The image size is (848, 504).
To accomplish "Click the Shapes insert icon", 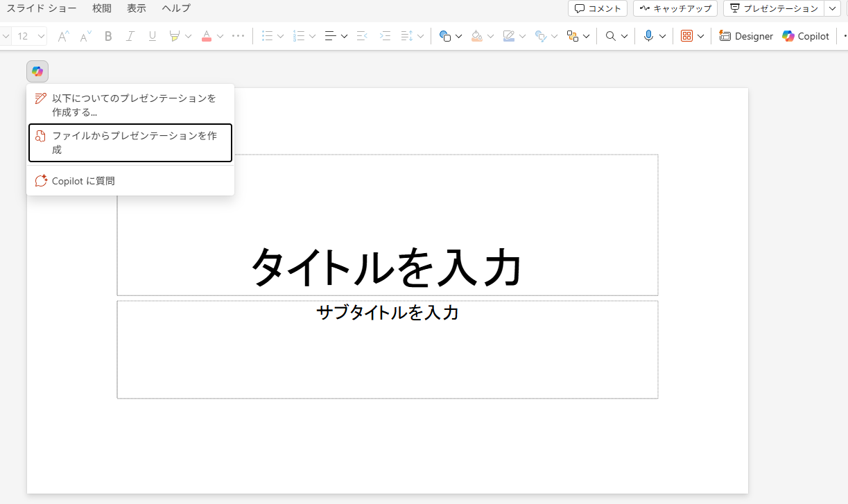I will [445, 36].
